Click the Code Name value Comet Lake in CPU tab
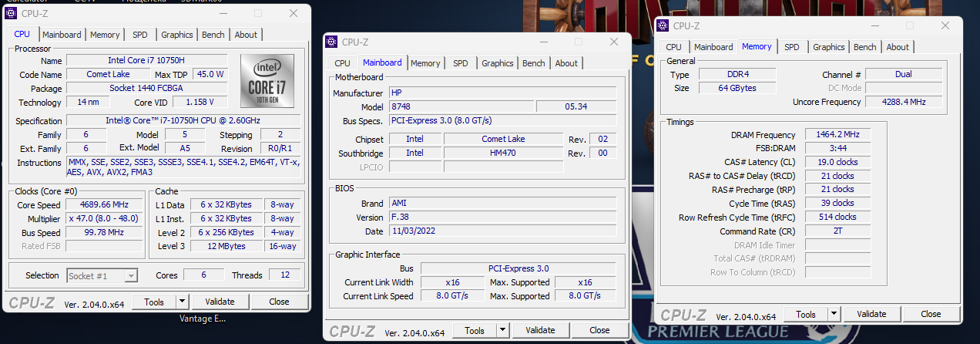The image size is (980, 344). 108,74
